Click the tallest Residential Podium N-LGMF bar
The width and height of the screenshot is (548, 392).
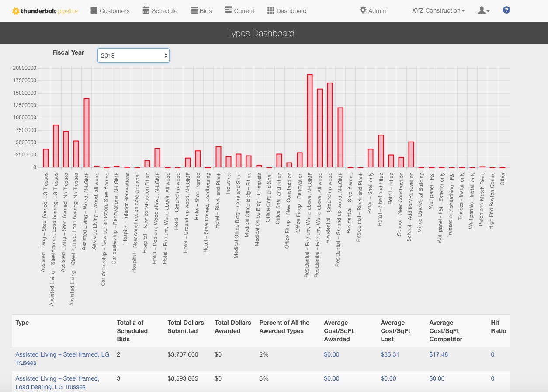coord(310,121)
